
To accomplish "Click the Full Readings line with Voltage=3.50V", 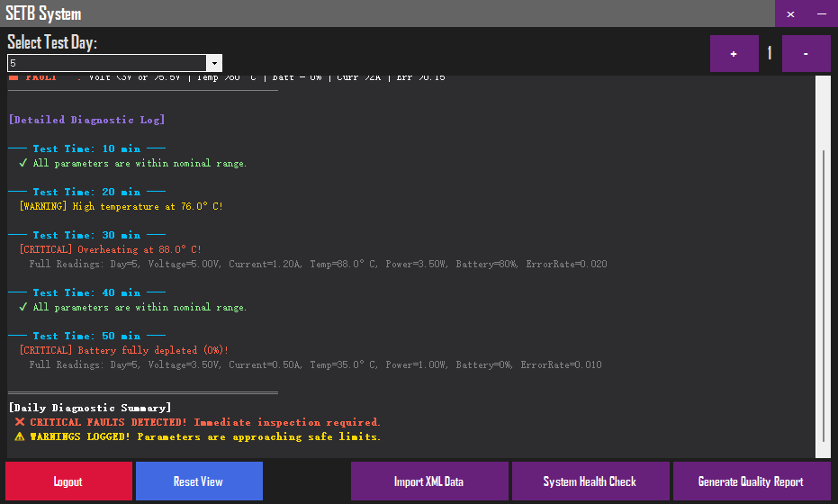I will tap(315, 365).
